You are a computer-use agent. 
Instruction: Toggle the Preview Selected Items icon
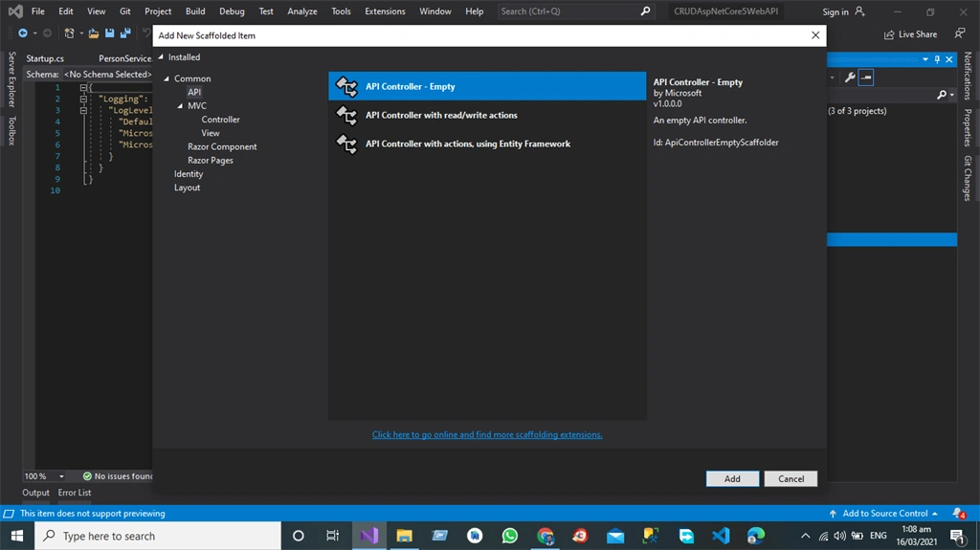pyautogui.click(x=866, y=77)
